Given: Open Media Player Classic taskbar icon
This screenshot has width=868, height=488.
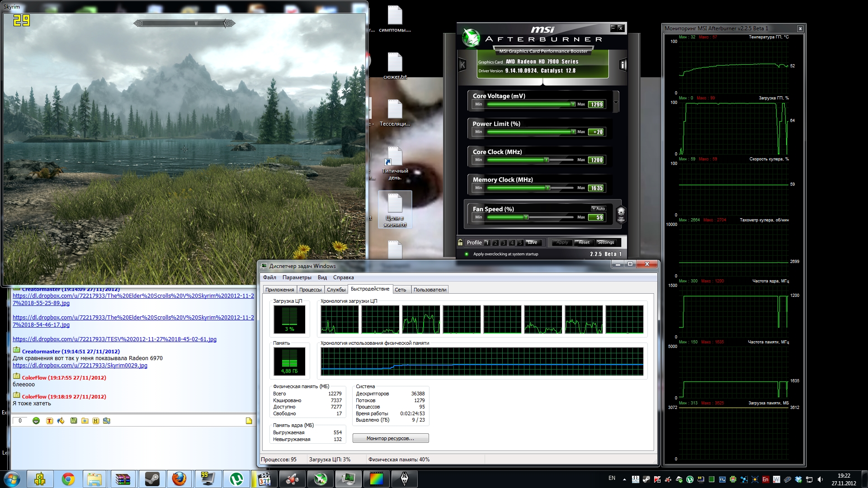Looking at the screenshot, I should (x=264, y=479).
